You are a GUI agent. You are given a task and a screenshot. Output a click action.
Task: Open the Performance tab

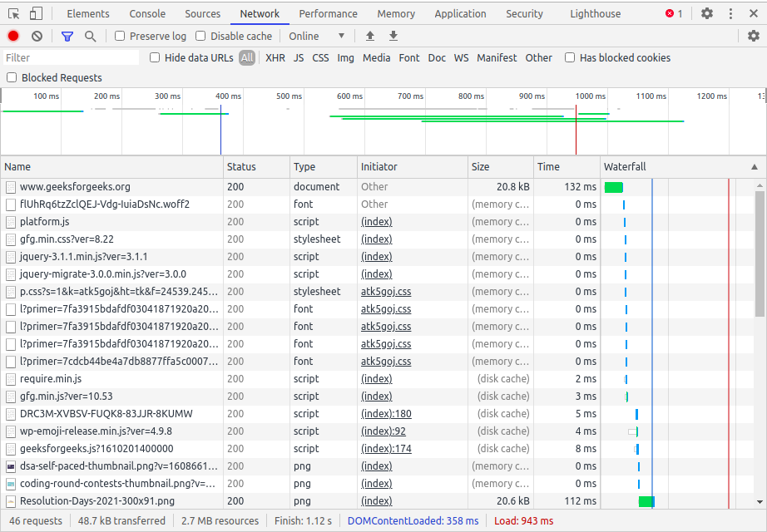(328, 13)
